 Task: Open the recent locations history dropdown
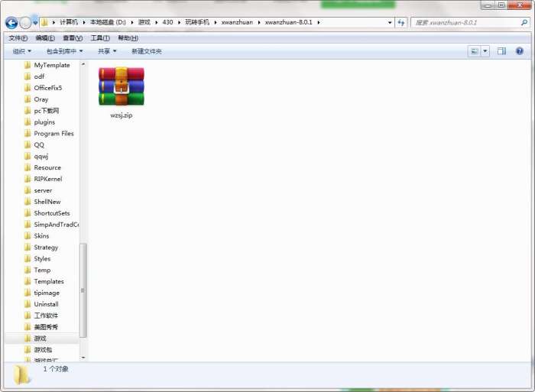(x=35, y=23)
